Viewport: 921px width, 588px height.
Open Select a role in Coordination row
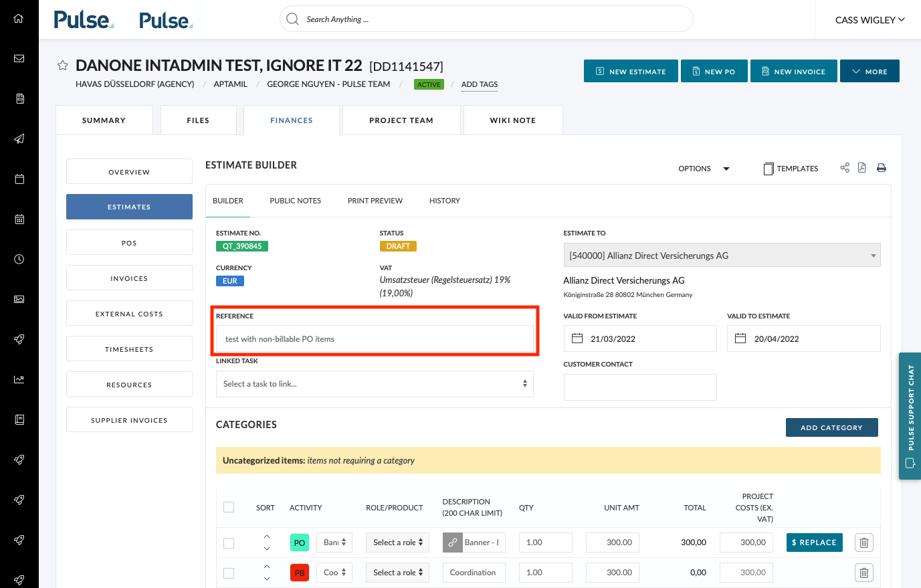click(397, 573)
